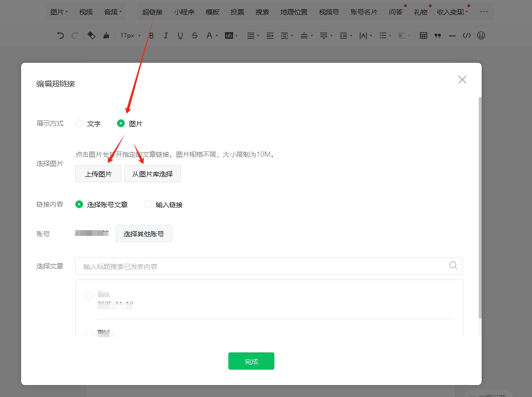This screenshot has height=397, width=532.
Task: Select the 图片 display mode radio button
Action: click(x=121, y=123)
